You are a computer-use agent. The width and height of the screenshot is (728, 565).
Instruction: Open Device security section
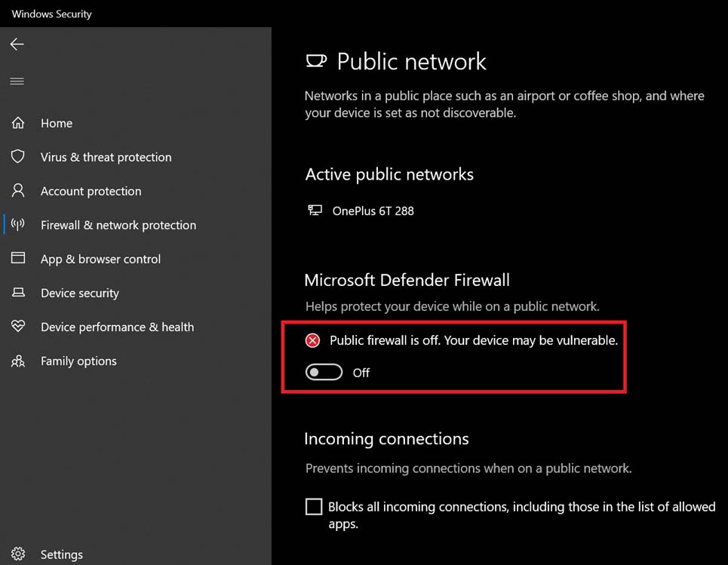(x=136, y=293)
